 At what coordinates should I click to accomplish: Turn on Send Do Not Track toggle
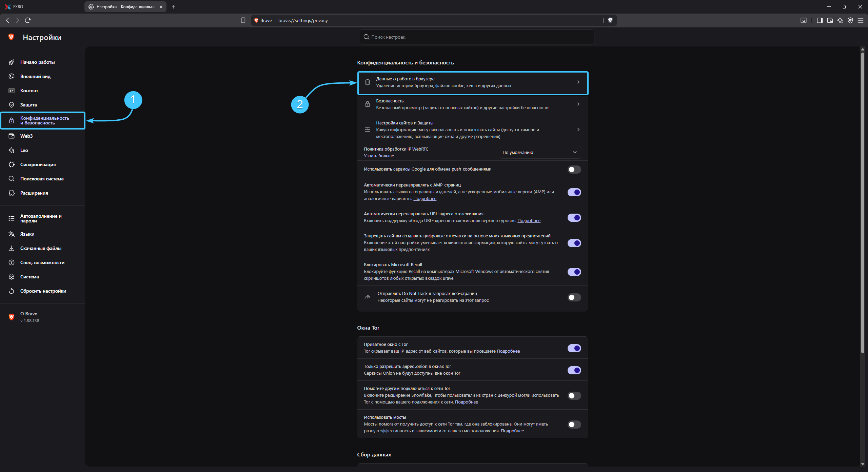[x=574, y=297]
